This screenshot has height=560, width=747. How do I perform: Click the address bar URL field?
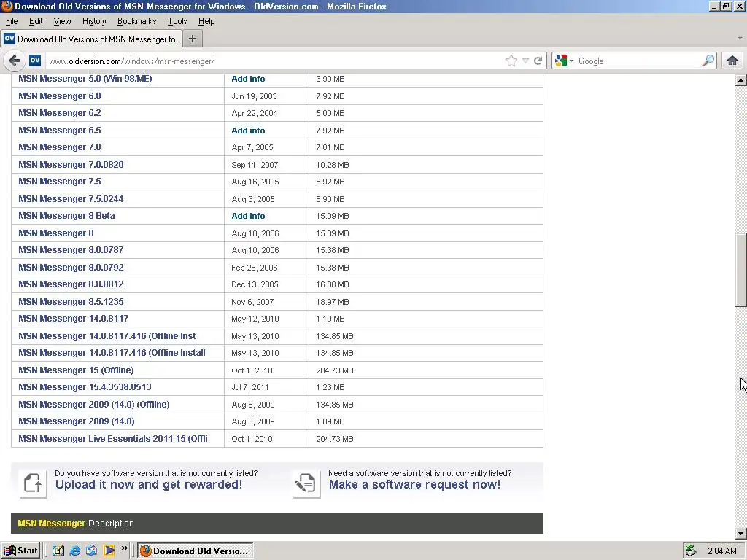pos(274,61)
